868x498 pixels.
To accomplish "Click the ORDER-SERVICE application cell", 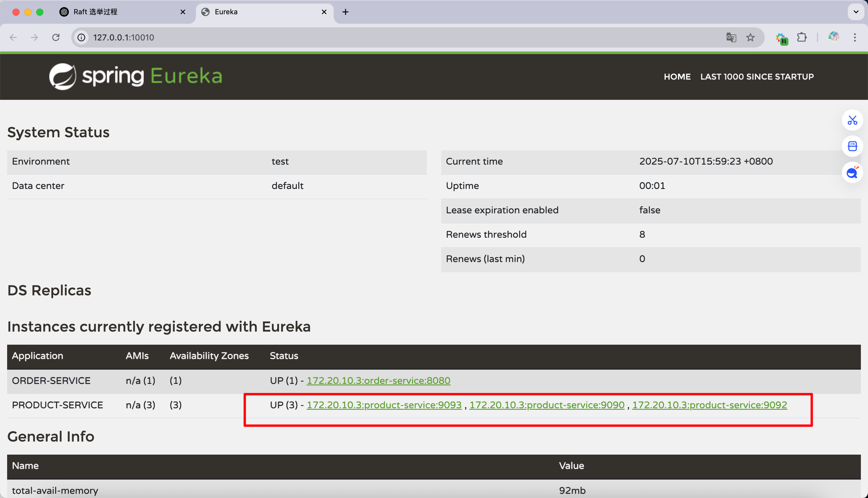I will point(51,380).
